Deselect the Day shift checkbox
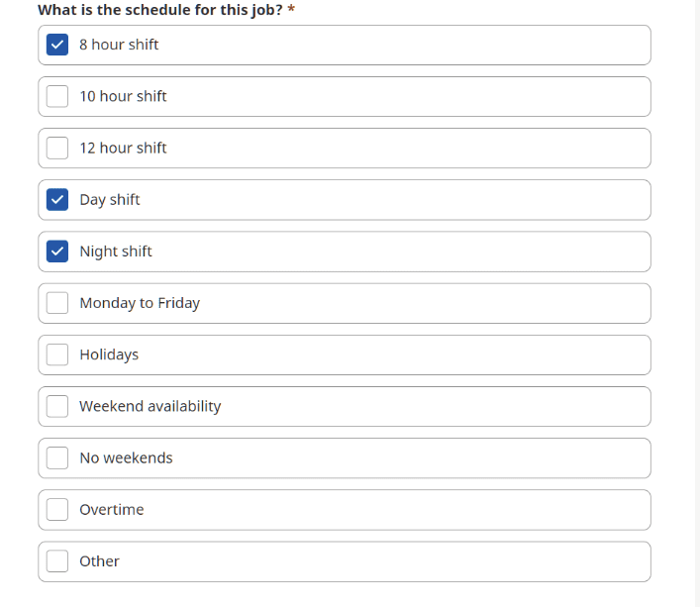This screenshot has height=607, width=700. coord(57,199)
